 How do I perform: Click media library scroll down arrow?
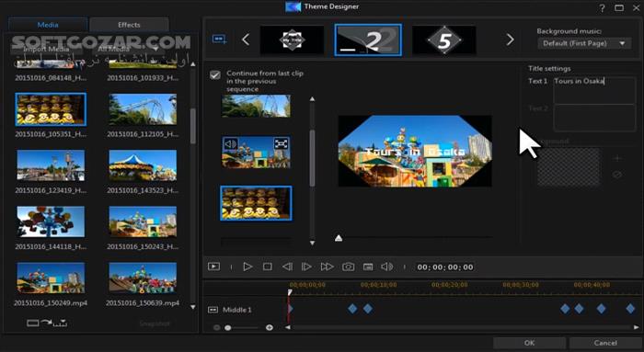(193, 307)
